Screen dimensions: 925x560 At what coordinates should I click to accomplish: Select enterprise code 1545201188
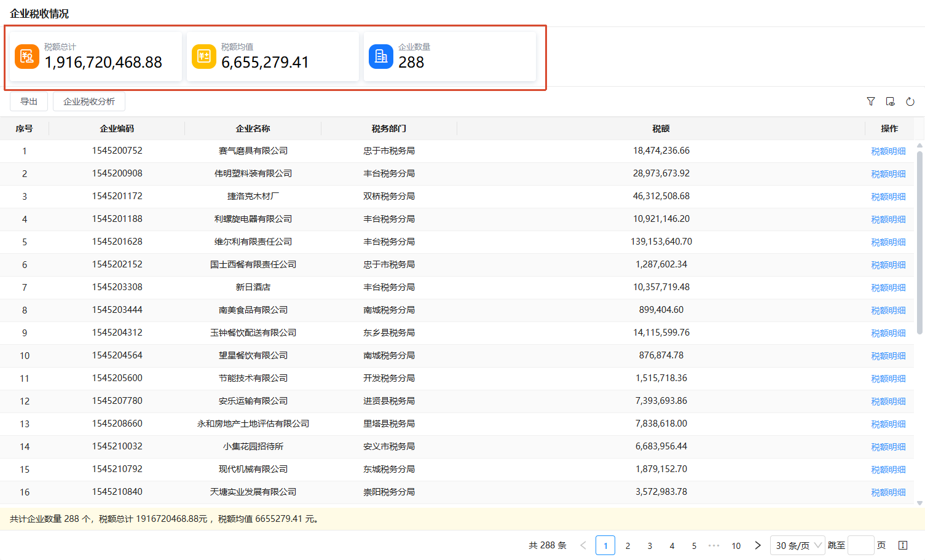coord(117,219)
